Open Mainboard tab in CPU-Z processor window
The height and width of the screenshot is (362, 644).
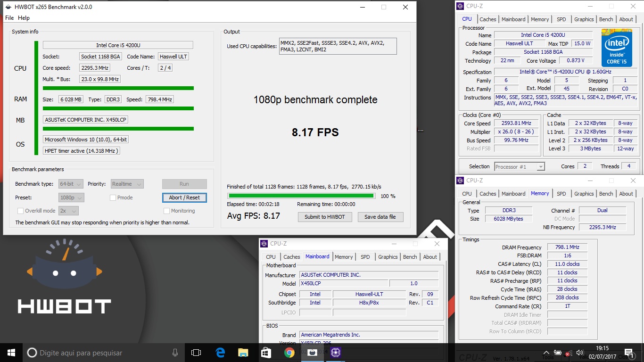[513, 19]
